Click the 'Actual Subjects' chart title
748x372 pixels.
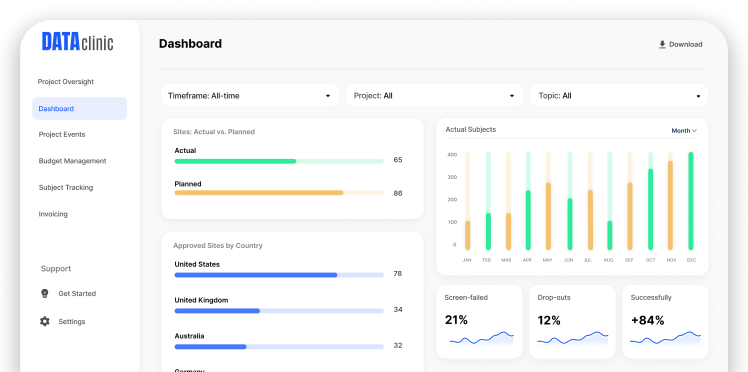pyautogui.click(x=470, y=129)
